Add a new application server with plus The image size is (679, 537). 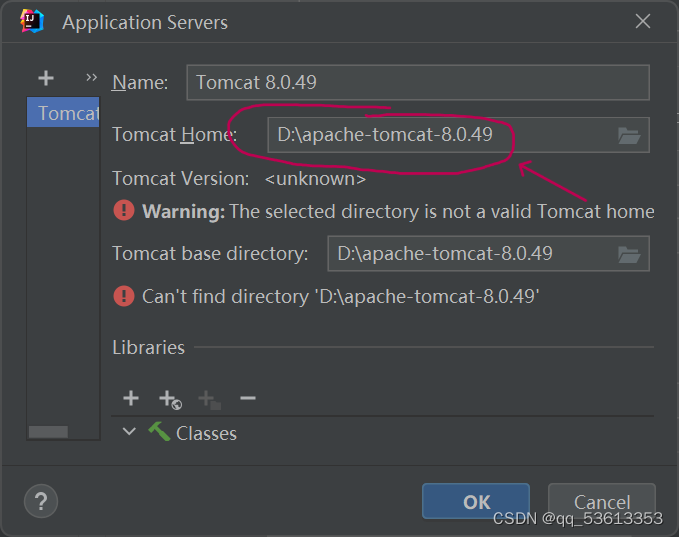pyautogui.click(x=46, y=78)
